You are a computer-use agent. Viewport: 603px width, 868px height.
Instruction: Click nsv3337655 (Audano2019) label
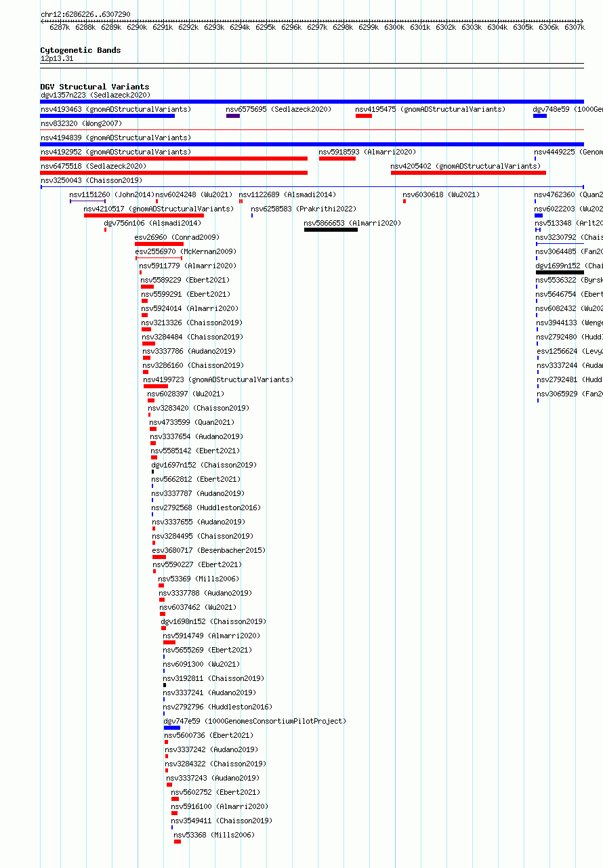(199, 522)
